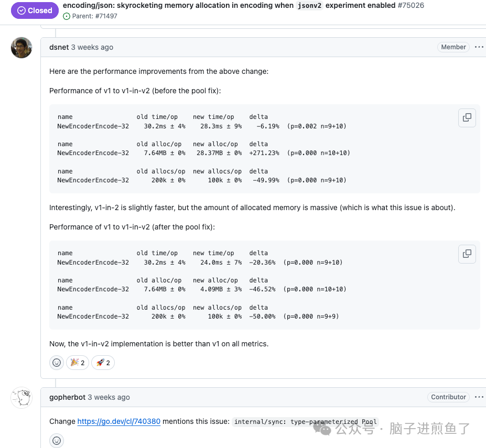Open options menu on dsnet's comment
This screenshot has height=448, width=486.
(479, 47)
